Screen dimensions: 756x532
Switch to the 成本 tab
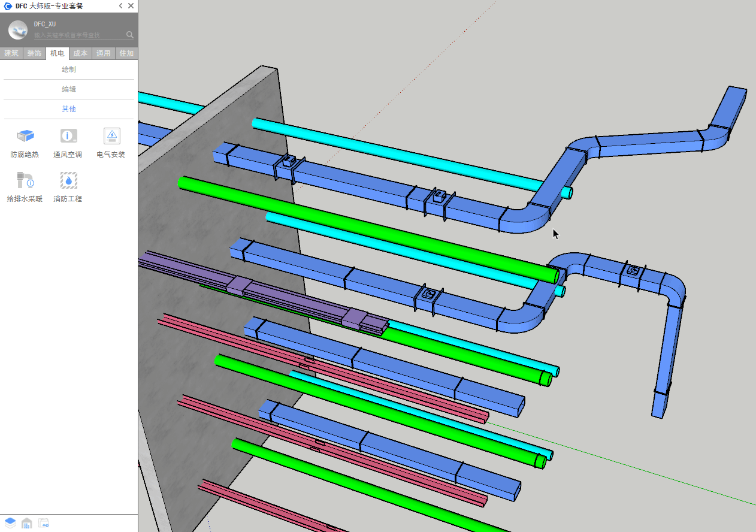pos(80,53)
